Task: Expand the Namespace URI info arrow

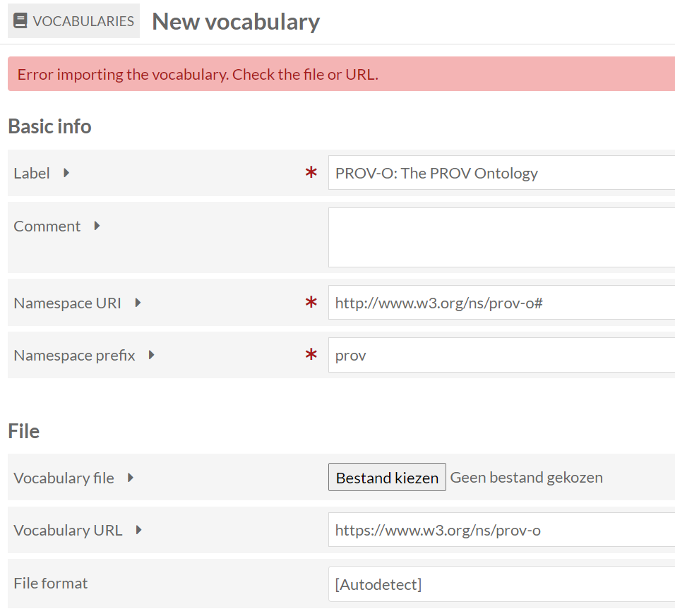Action: pos(138,303)
